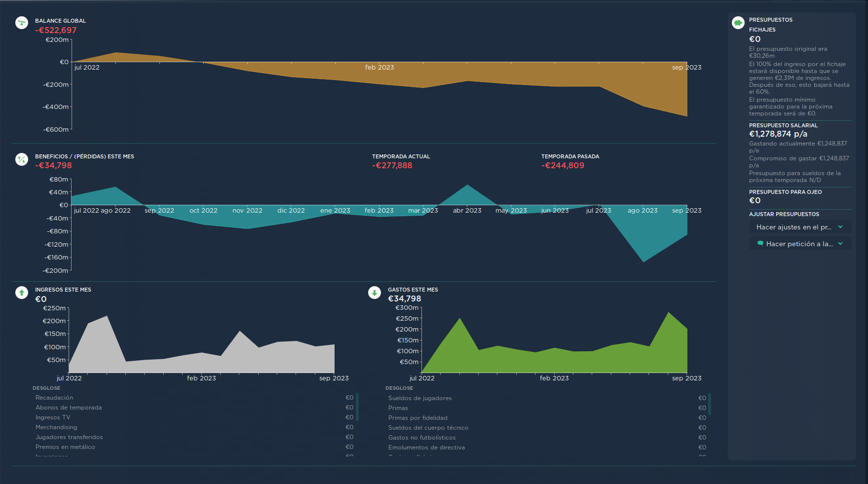This screenshot has width=868, height=484.
Task: Click the Gastos Este Mes heading
Action: pos(413,290)
